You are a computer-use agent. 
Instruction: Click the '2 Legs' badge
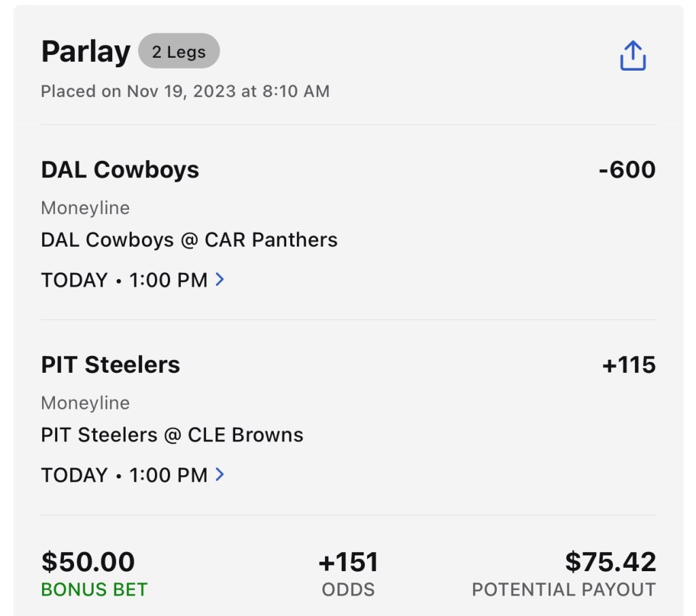click(179, 52)
